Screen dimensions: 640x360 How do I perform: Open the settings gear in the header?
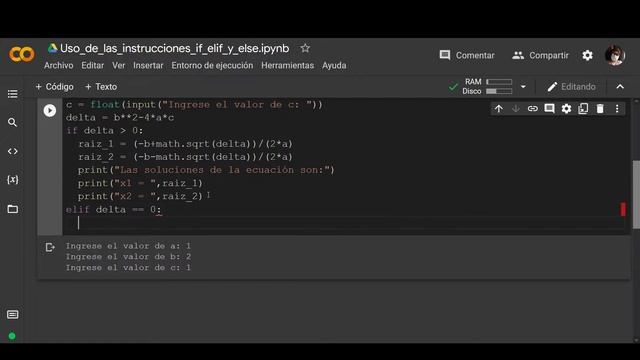(x=587, y=55)
